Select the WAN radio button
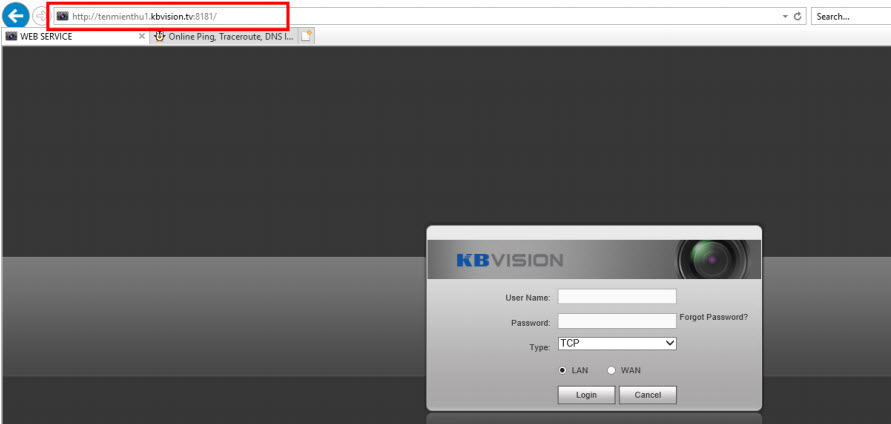 (611, 370)
